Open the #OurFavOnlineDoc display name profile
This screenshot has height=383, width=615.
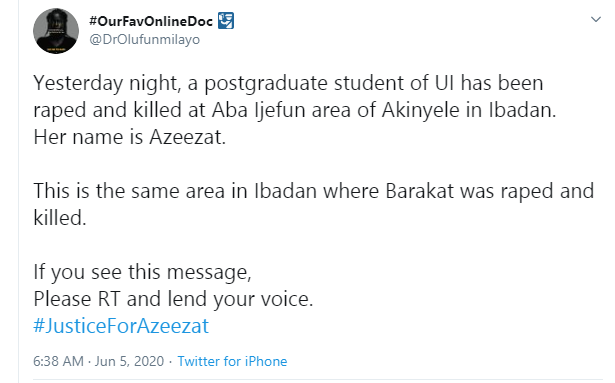click(151, 21)
